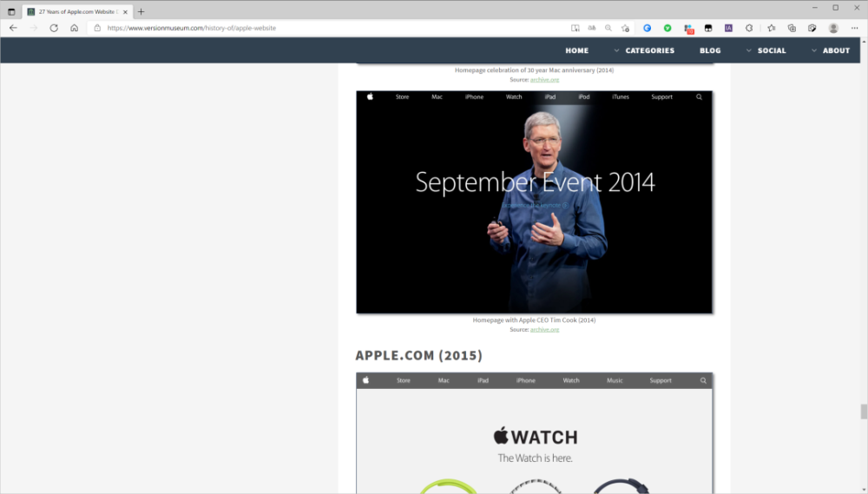
Task: Click the vertical scrollbar thumb
Action: pyautogui.click(x=864, y=412)
